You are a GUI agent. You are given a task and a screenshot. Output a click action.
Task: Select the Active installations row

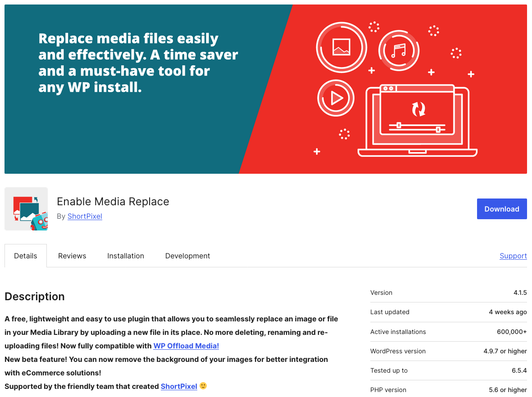click(x=448, y=332)
